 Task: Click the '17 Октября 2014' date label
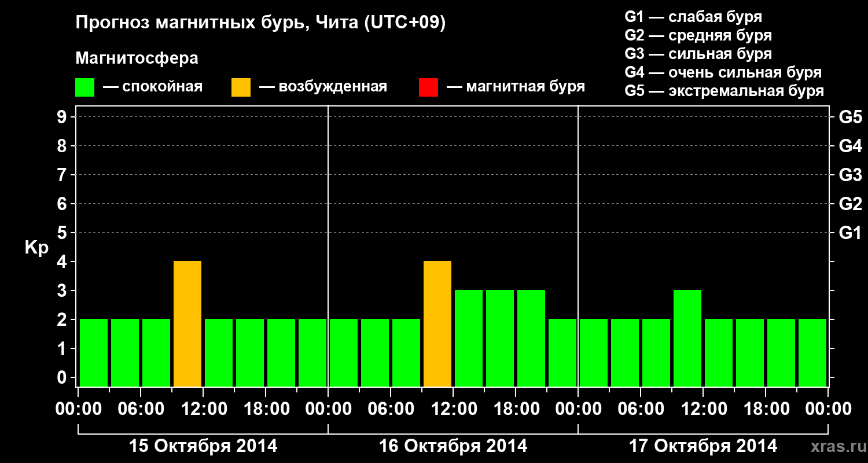point(703,446)
